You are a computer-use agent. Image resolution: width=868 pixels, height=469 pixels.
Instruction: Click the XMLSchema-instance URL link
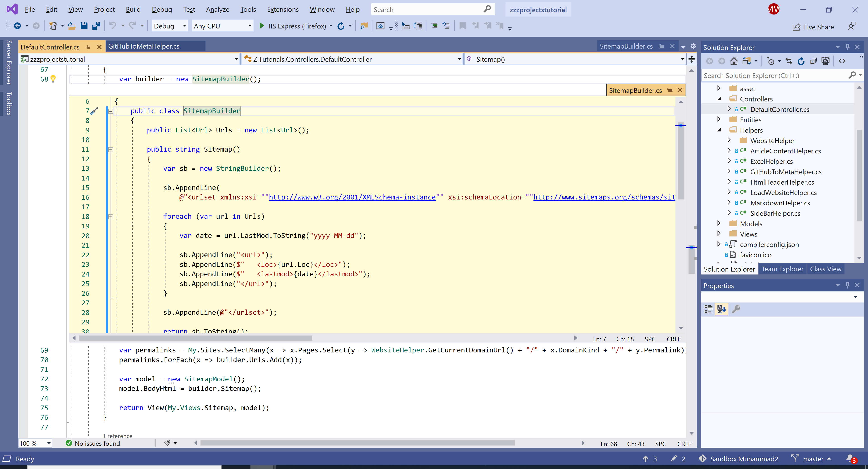352,197
